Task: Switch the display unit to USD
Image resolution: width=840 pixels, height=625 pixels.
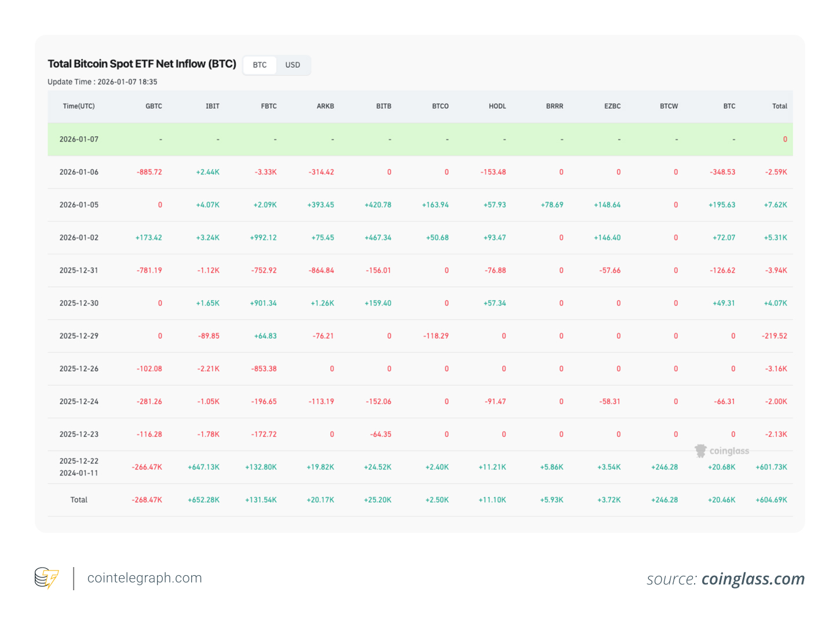Action: pos(293,65)
